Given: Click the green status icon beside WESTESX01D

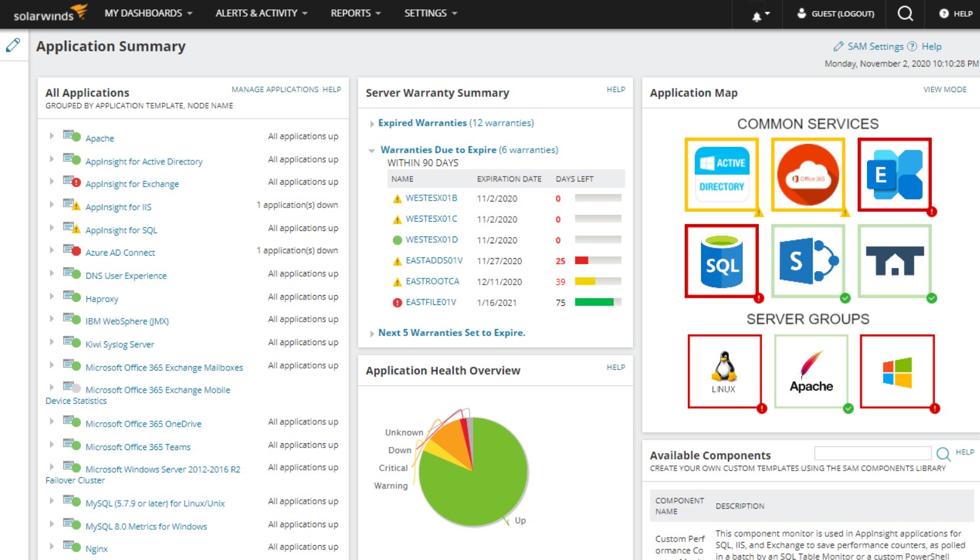Looking at the screenshot, I should coord(397,240).
